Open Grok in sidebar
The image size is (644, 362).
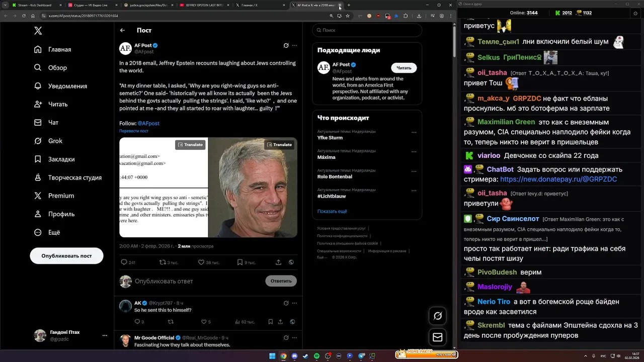[48, 141]
